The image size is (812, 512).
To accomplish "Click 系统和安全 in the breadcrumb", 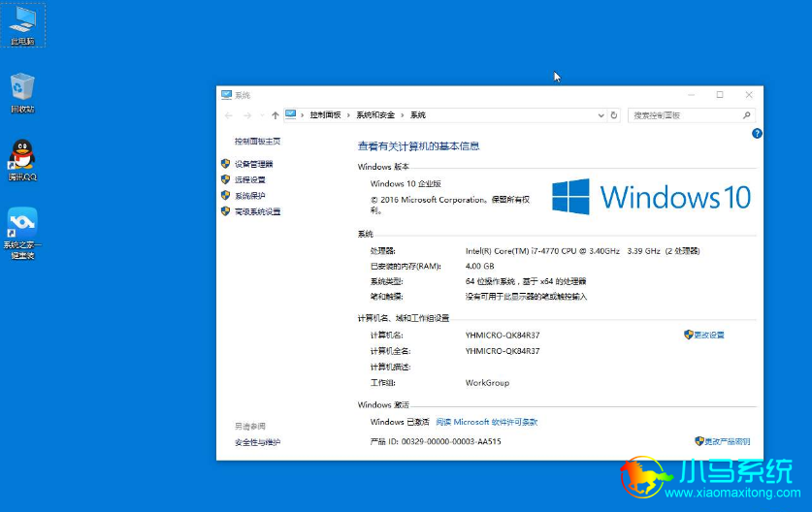I will point(375,115).
